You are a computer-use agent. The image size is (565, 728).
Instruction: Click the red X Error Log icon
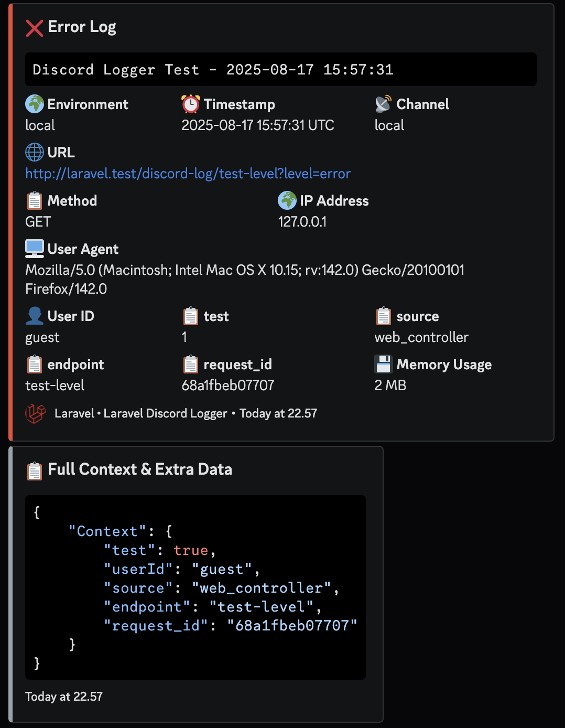35,28
